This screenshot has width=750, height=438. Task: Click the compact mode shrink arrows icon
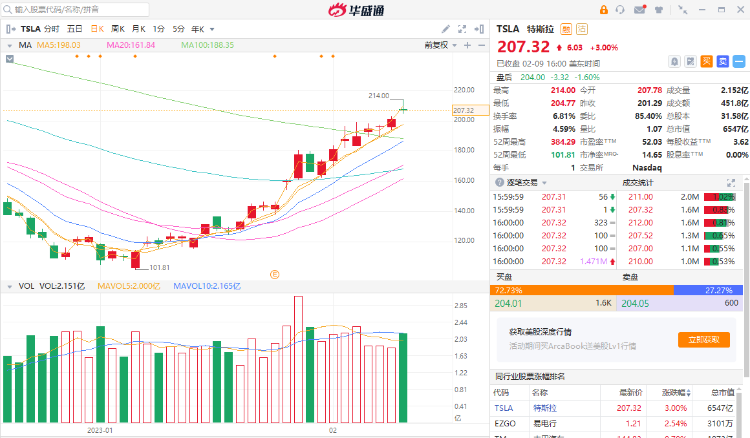(x=683, y=10)
